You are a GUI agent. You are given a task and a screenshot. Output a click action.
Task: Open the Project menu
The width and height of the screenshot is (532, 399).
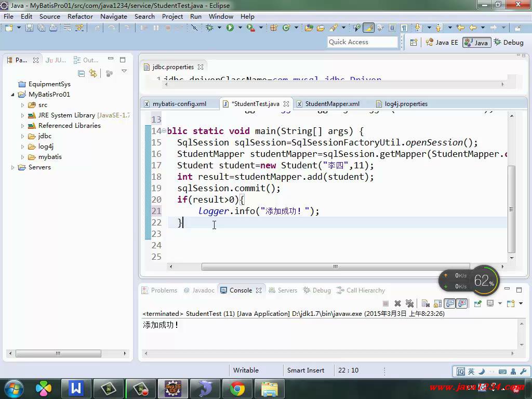172,16
